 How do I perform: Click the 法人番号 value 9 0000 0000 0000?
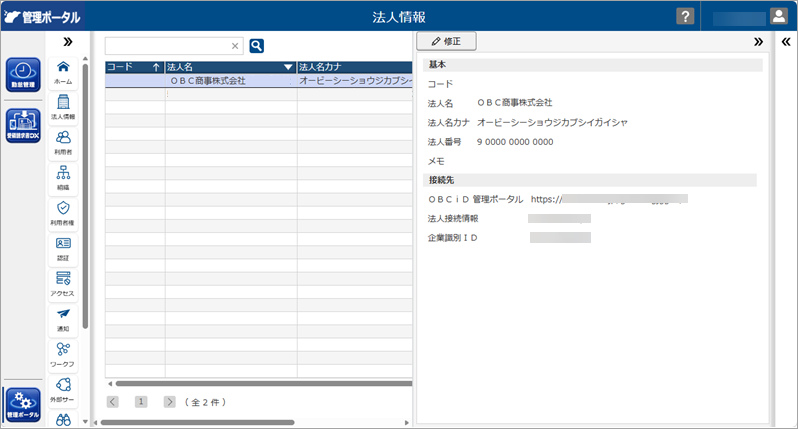click(x=515, y=142)
